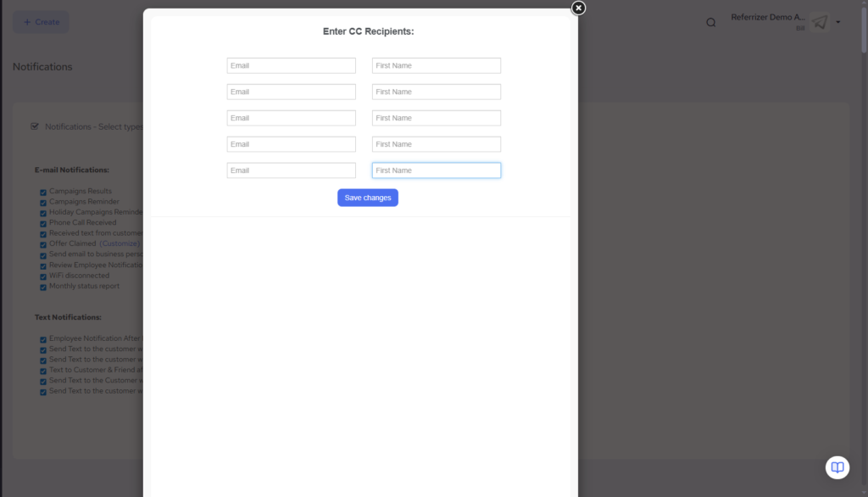Viewport: 868px width, 497px height.
Task: Disable the Monthly status report checkbox
Action: [x=43, y=287]
